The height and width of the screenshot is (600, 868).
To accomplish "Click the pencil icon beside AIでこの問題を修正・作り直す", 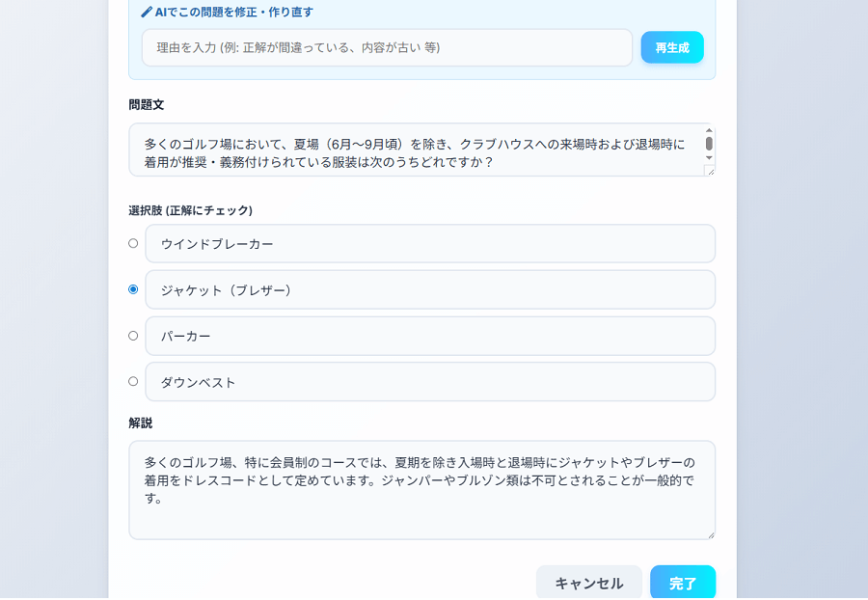I will (147, 13).
